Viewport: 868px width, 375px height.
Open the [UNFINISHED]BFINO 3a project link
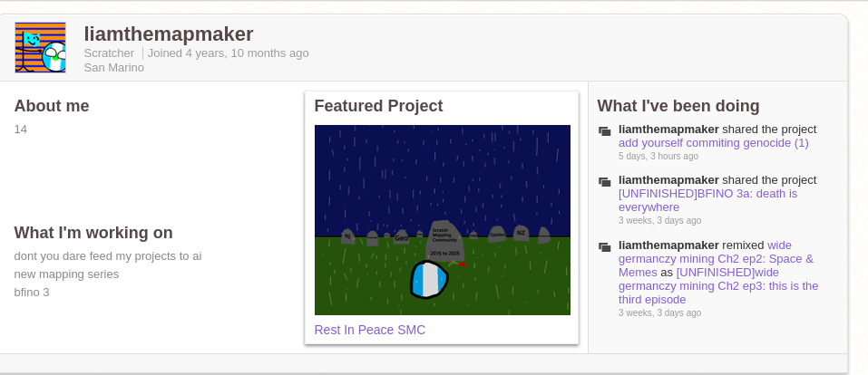click(707, 194)
